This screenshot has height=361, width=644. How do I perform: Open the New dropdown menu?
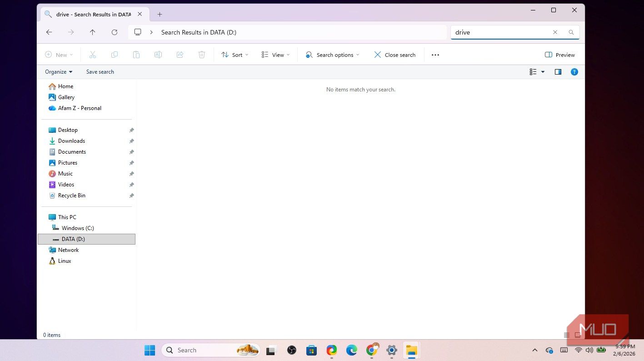59,55
